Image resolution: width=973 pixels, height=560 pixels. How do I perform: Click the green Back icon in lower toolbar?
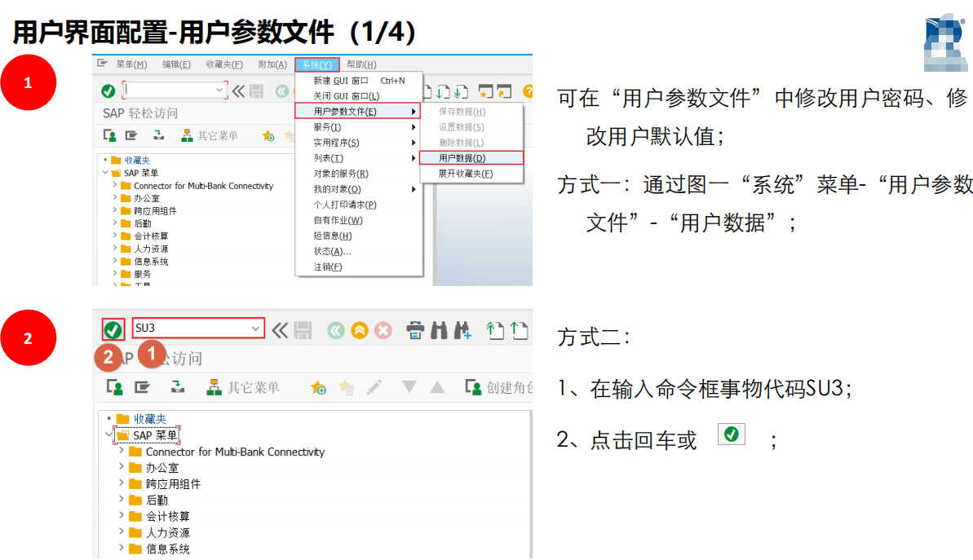click(336, 331)
